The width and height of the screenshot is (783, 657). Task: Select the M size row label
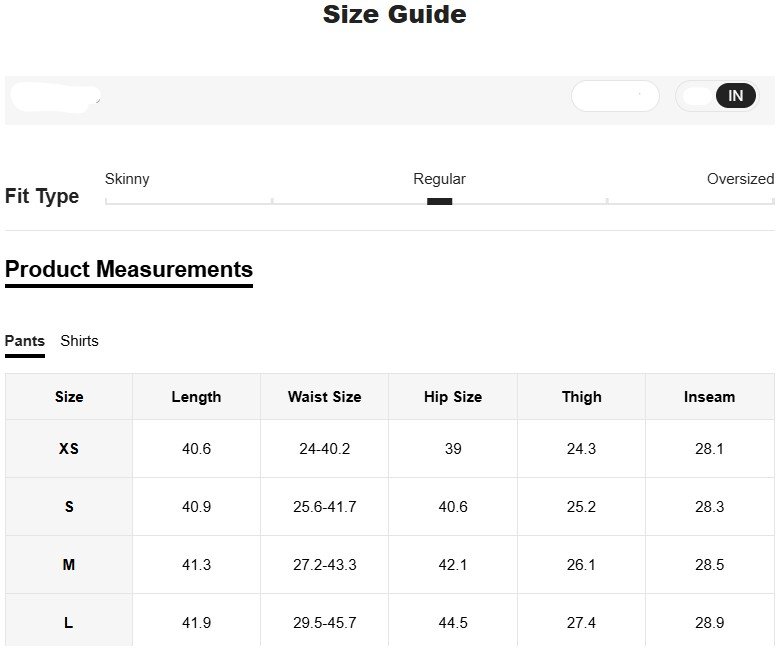tap(69, 565)
